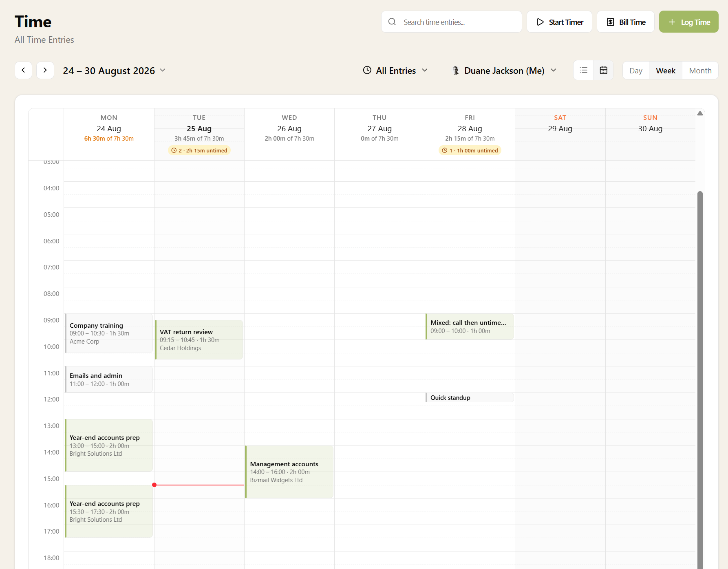The width and height of the screenshot is (728, 569).
Task: Click the Log Time button
Action: click(x=689, y=22)
